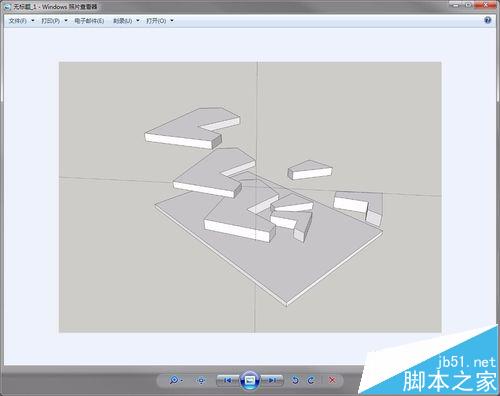
Task: Expand the arrow next to 文件(F)
Action: pos(33,21)
